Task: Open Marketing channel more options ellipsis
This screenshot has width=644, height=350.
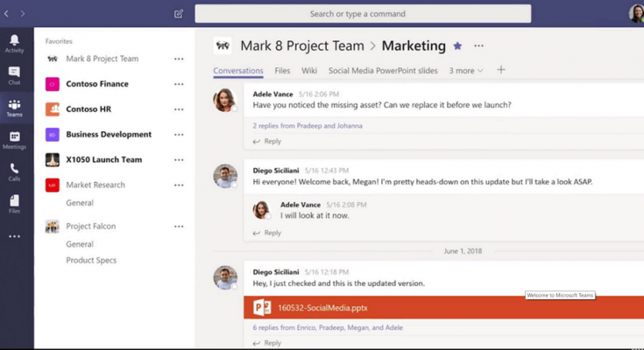Action: 478,46
